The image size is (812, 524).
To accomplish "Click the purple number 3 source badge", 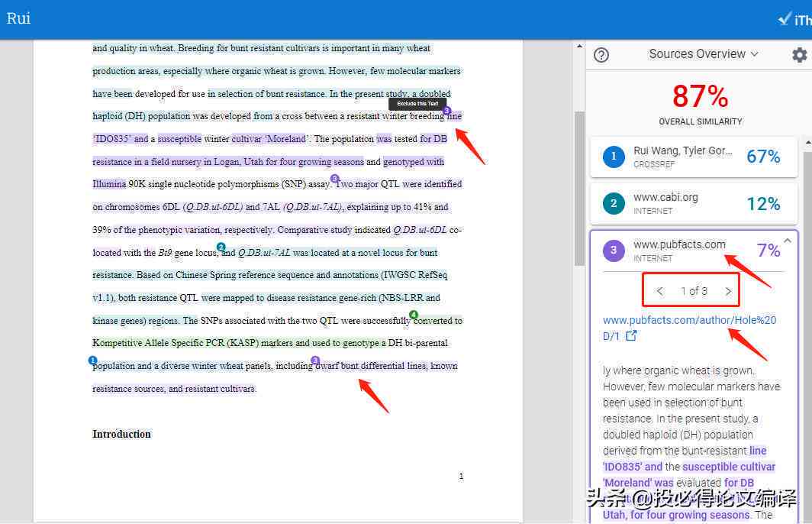I will point(614,251).
